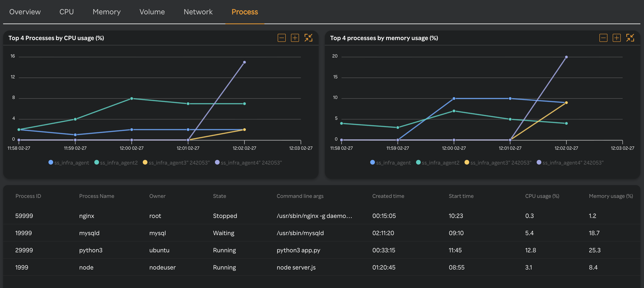The image size is (644, 288).
Task: Click the python3 process row
Action: 91,250
